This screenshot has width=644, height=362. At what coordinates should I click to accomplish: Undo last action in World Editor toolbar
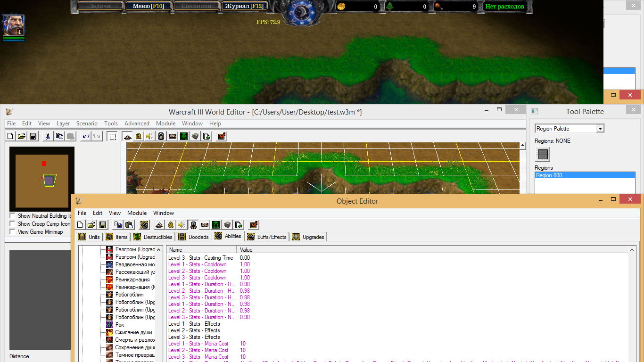point(85,136)
